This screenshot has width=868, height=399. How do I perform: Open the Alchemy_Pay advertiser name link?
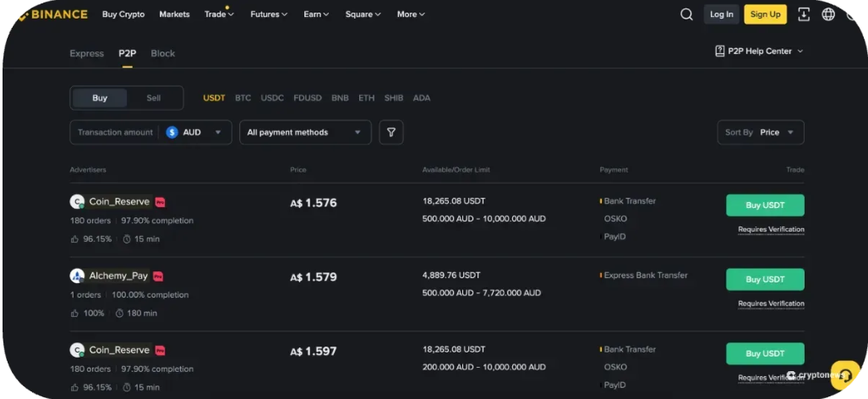point(118,276)
